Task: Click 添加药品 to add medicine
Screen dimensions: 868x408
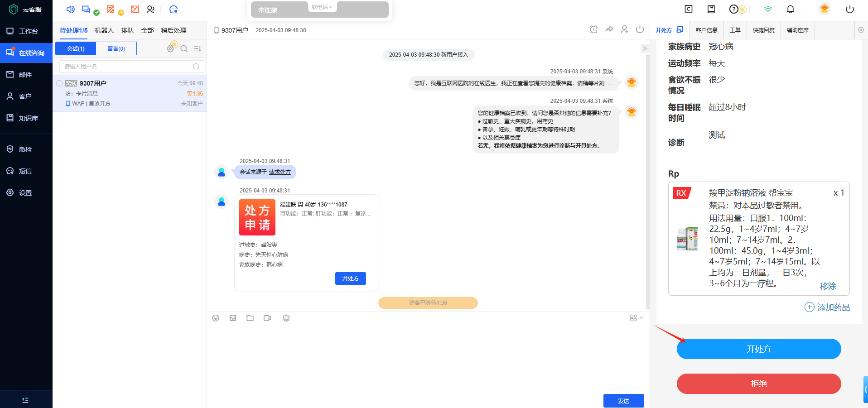Action: pyautogui.click(x=827, y=307)
